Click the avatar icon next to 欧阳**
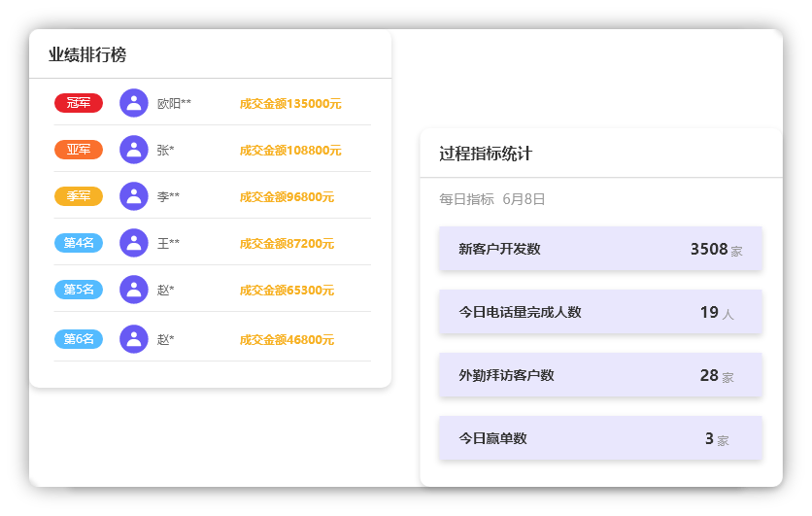812x516 pixels. (x=134, y=103)
